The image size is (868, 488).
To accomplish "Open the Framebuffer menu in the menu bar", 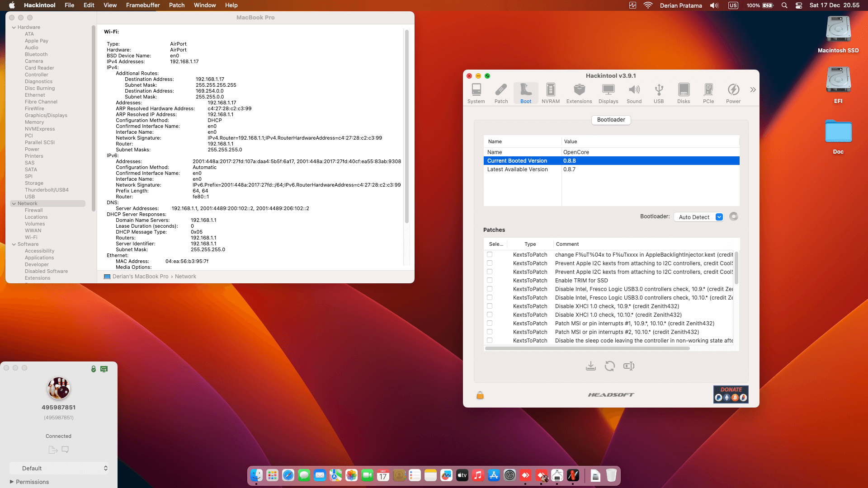I will pos(142,5).
